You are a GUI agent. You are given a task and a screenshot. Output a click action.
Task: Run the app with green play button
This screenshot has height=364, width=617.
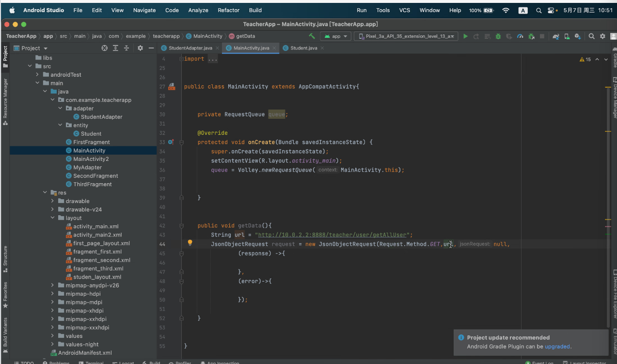(x=465, y=36)
